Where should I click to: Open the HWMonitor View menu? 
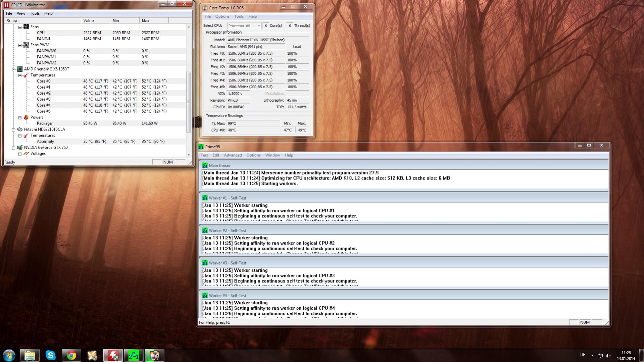click(21, 13)
